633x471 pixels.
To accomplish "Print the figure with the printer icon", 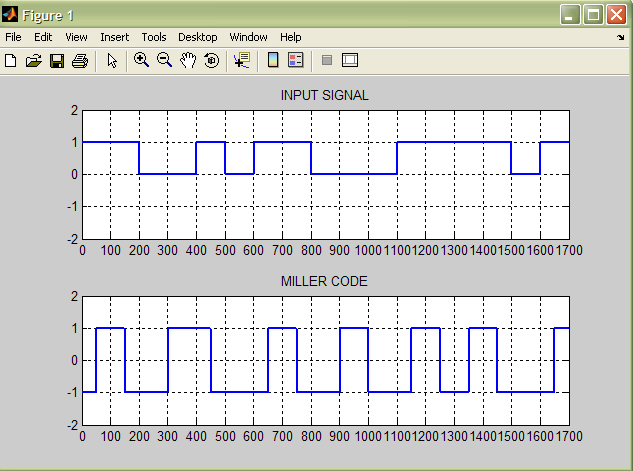I will (80, 61).
